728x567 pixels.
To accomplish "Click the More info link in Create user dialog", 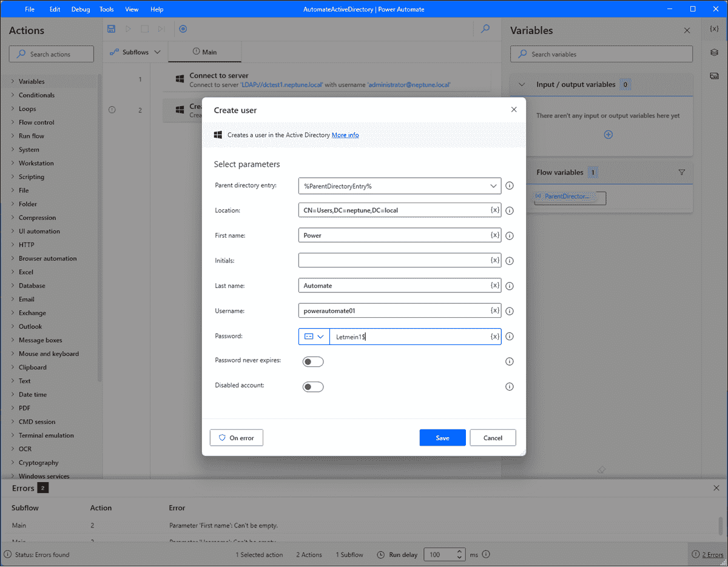I will pos(345,135).
